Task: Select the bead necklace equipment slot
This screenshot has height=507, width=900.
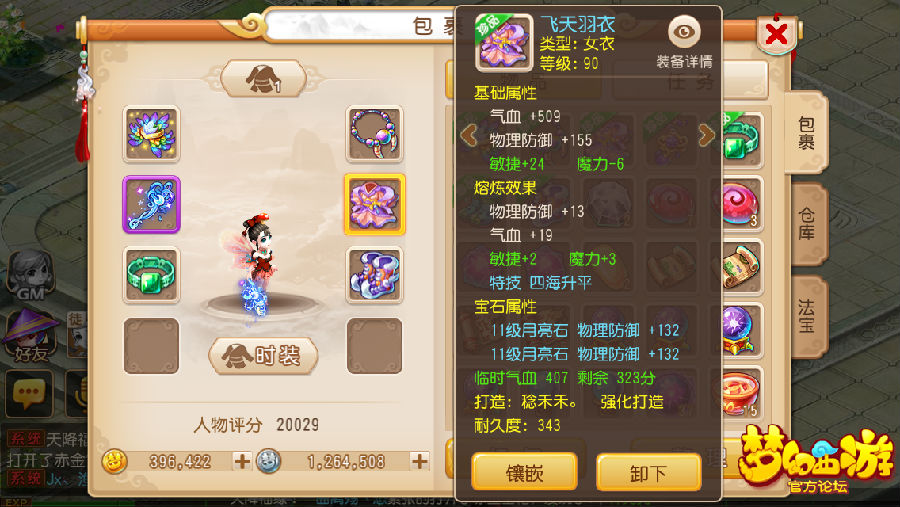Action: click(x=374, y=134)
